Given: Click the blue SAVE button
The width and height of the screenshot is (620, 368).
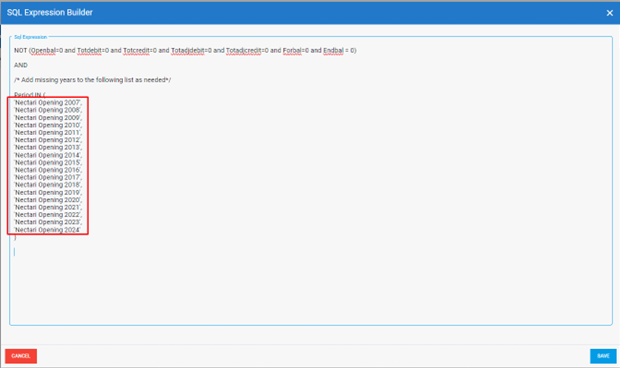Looking at the screenshot, I should (x=603, y=356).
